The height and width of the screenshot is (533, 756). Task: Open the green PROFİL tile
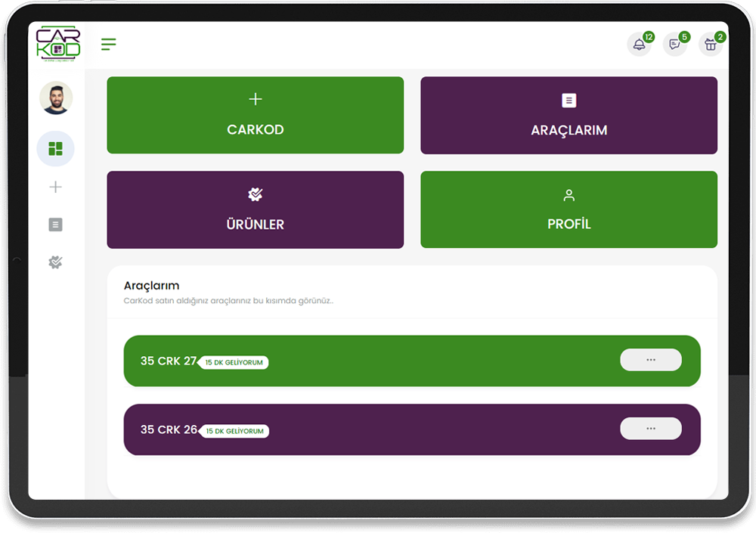click(569, 209)
